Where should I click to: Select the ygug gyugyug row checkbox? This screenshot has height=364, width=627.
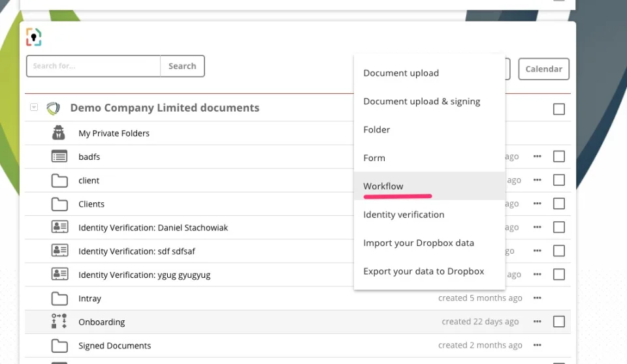point(558,274)
